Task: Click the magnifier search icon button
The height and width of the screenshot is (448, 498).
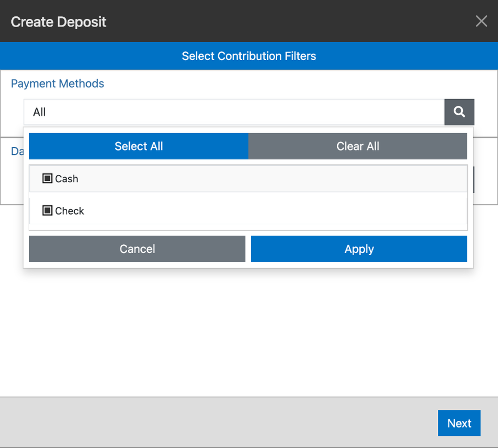Action: coord(459,112)
